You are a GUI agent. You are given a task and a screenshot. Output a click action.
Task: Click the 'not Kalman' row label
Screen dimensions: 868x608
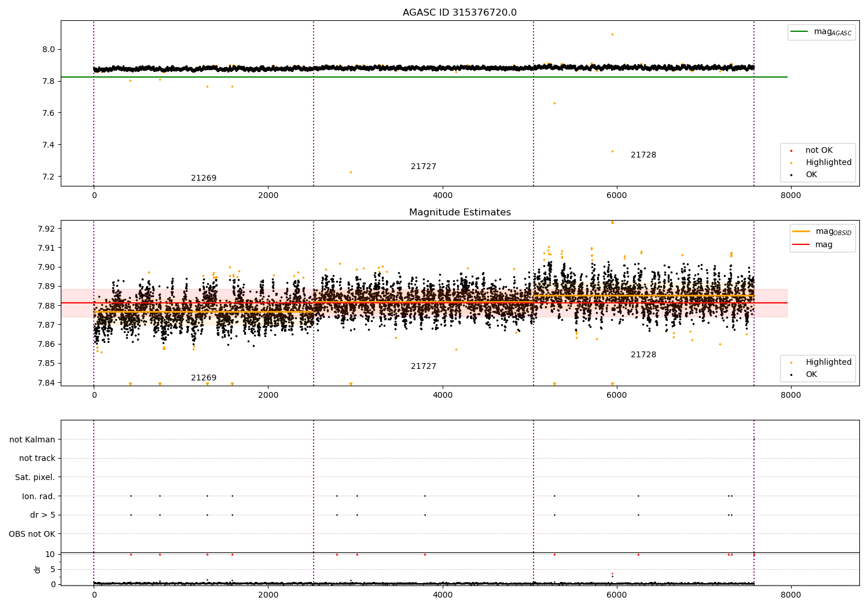tap(32, 440)
